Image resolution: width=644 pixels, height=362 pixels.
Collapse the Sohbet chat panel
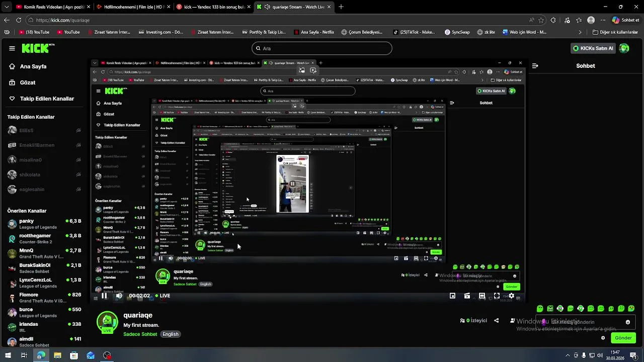click(x=535, y=66)
